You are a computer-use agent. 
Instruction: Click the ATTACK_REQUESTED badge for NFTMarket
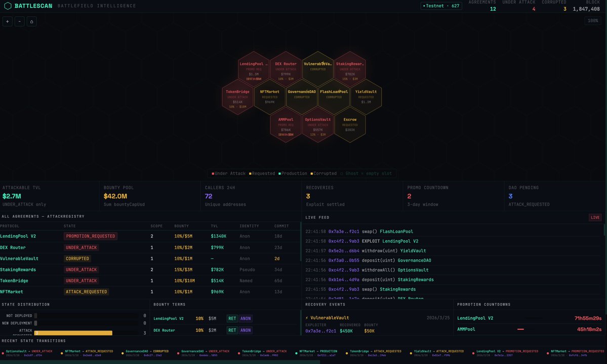pos(87,292)
